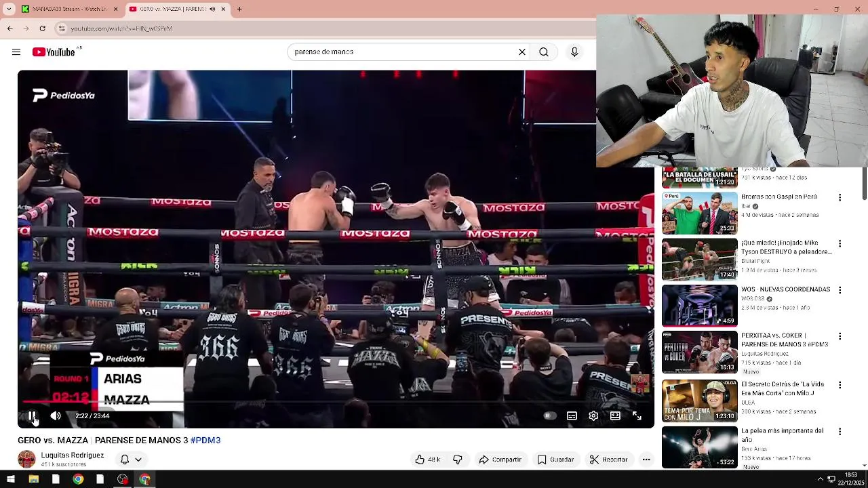
Task: Open the 'TEMA POR TEMA CON MILO J' thumbnail
Action: coord(699,401)
